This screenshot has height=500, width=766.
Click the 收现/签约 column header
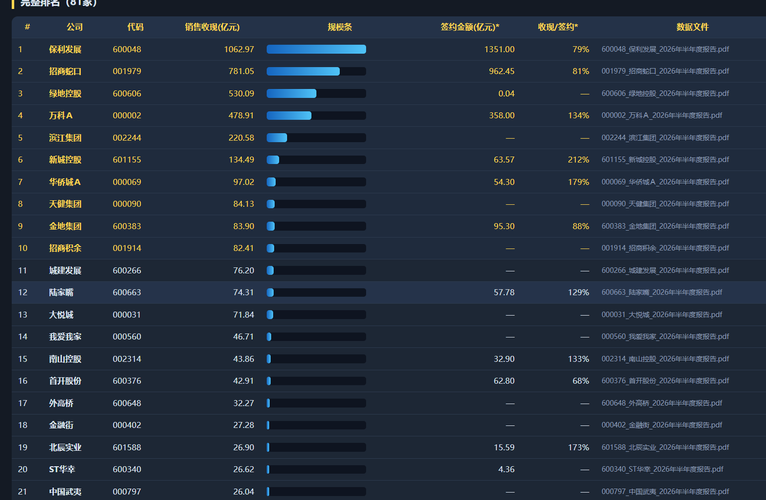pos(557,27)
